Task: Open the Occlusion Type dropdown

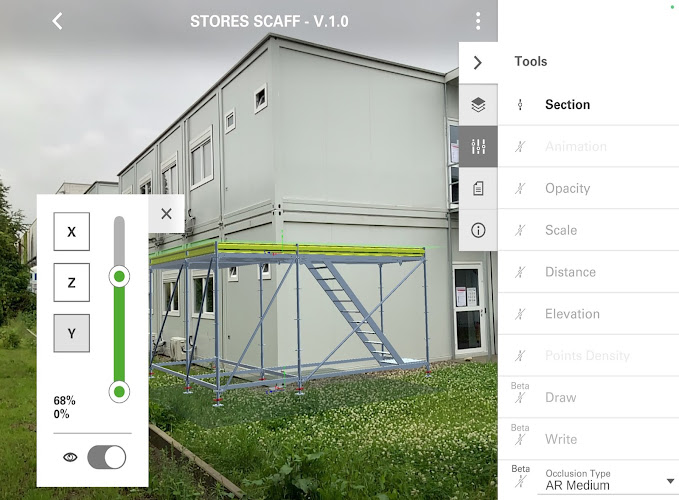Action: pos(607,481)
